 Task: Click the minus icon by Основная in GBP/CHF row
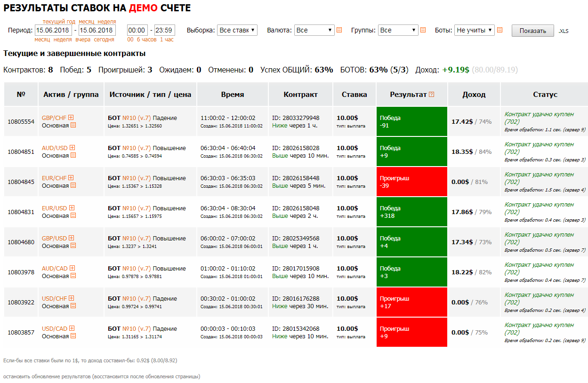coord(73,125)
